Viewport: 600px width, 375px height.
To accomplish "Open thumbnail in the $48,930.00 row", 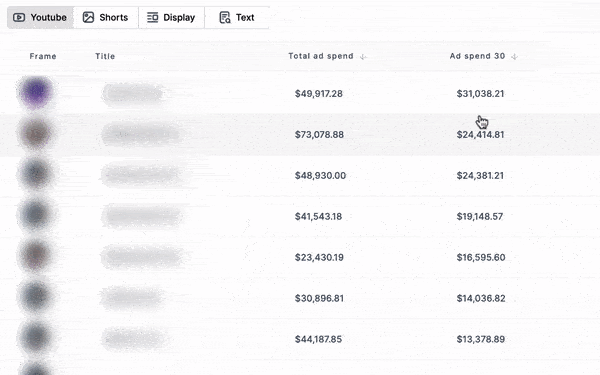I will pos(36,174).
